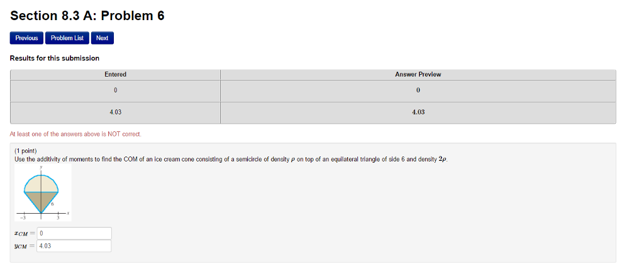Click the Section 8.3 A: Problem 6 heading
644x269 pixels.
(87, 16)
